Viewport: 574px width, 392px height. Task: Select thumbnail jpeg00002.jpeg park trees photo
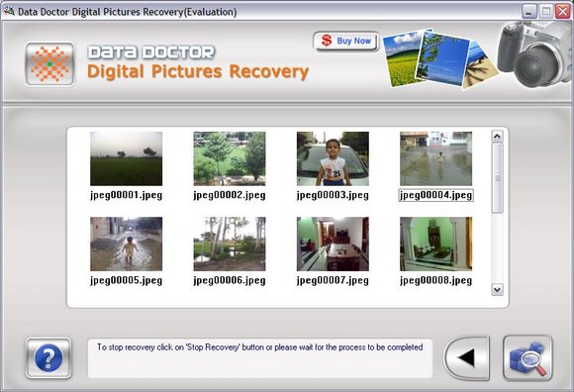(x=230, y=158)
